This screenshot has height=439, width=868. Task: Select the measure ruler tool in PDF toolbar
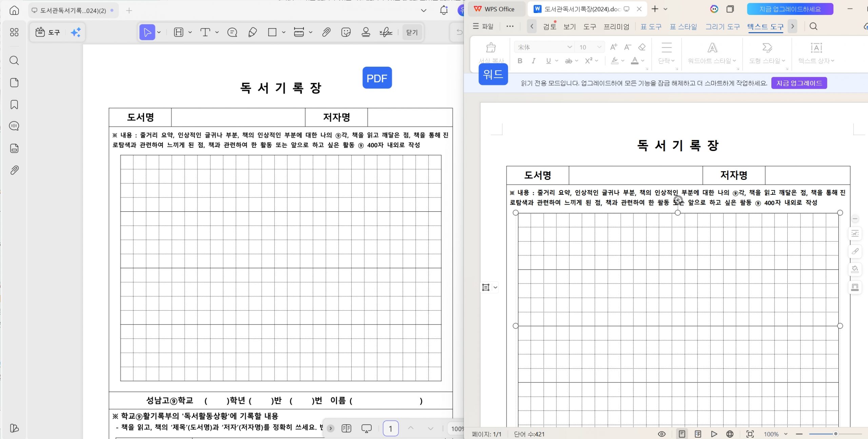click(x=299, y=32)
